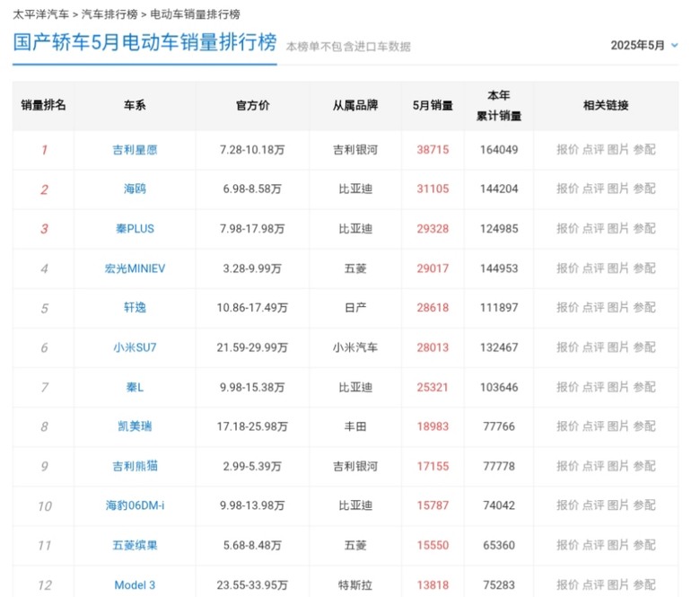
Task: Select brand cell 小米汽车
Action: (355, 347)
